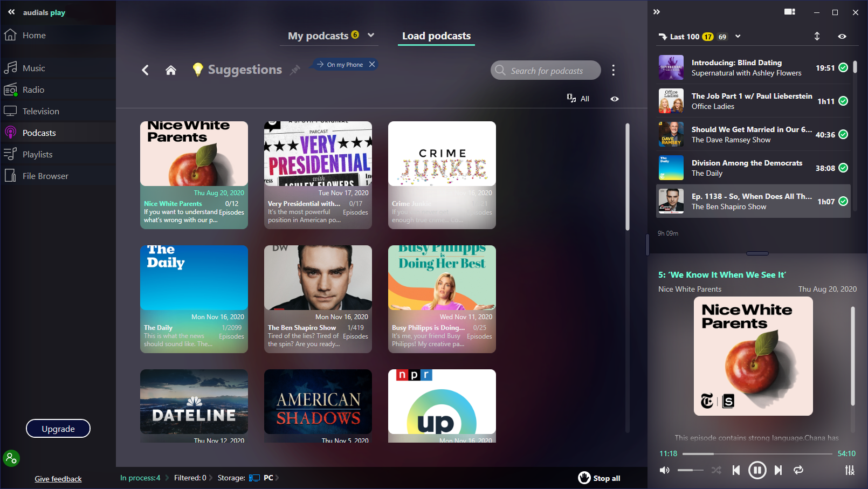Toggle the eye view option in playlist panel
This screenshot has height=489, width=868.
pos(842,37)
